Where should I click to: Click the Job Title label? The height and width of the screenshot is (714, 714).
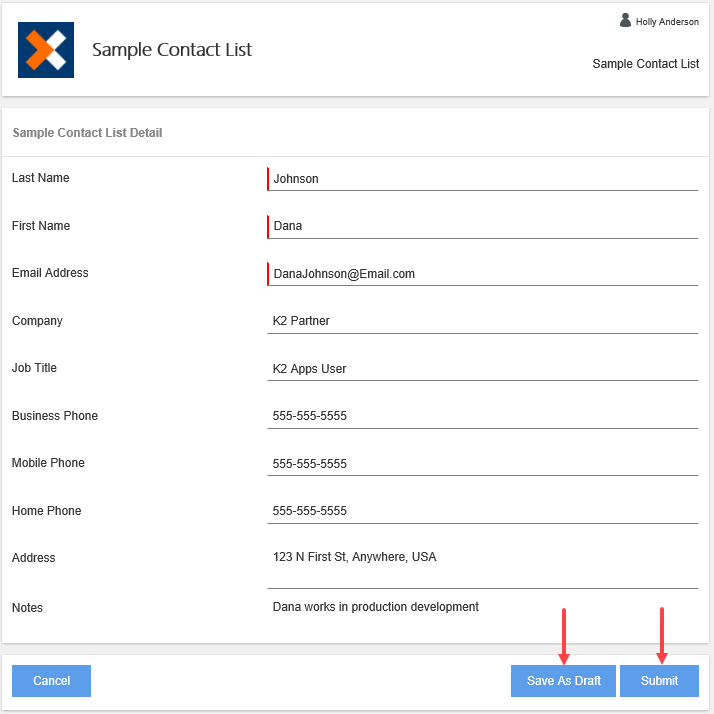coord(34,368)
